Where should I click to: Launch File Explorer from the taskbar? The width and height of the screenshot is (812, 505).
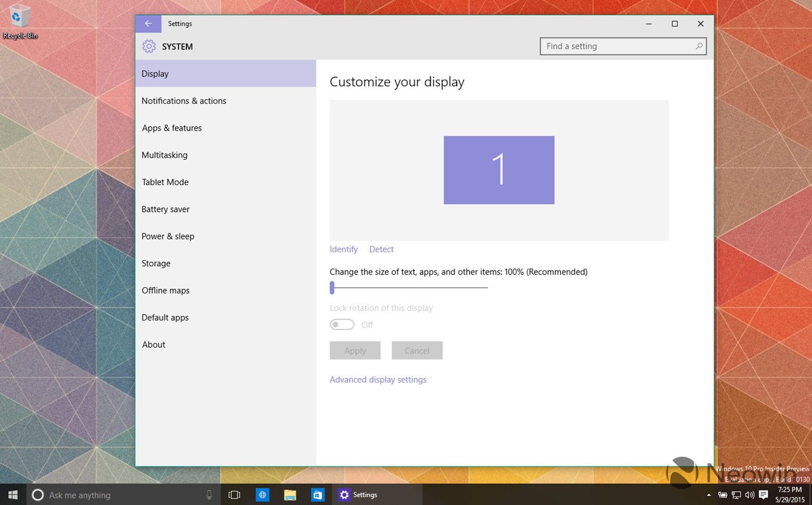coord(290,495)
